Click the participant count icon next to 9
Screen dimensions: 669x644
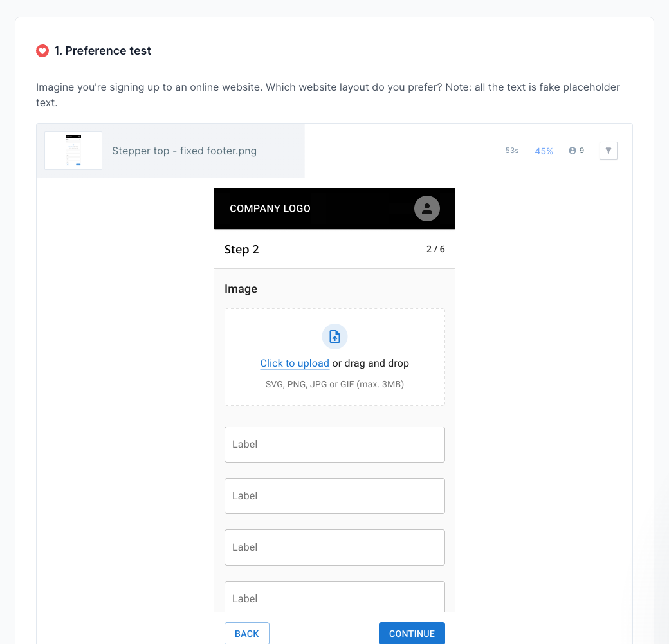[572, 151]
